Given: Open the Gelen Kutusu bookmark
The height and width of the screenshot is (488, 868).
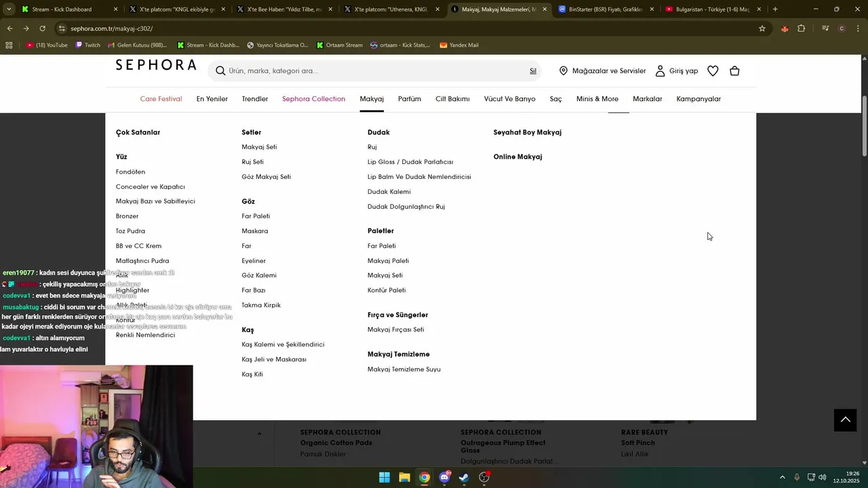Looking at the screenshot, I should click(137, 45).
